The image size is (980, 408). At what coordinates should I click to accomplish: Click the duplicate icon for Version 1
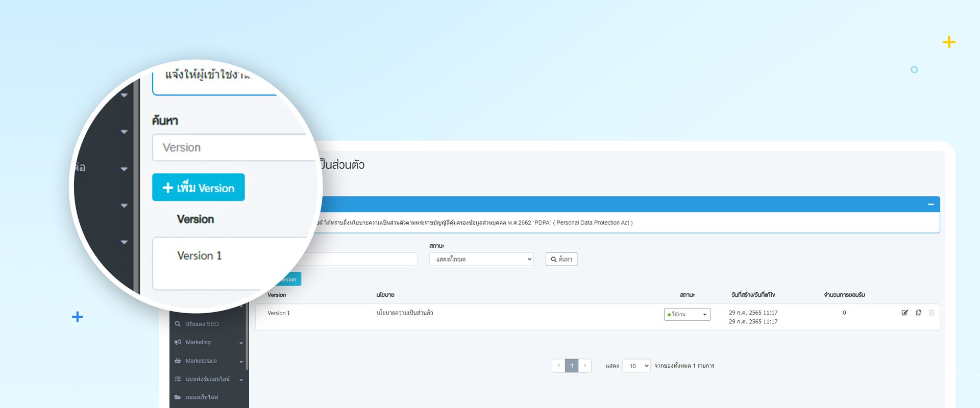[x=918, y=313]
